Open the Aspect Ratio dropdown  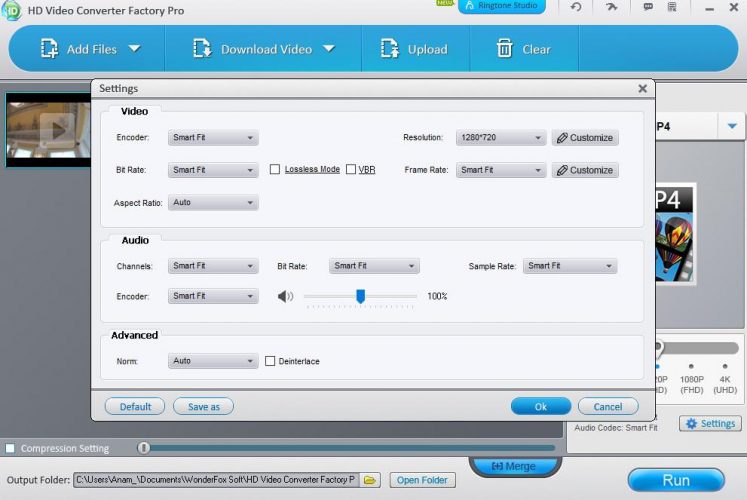(213, 202)
